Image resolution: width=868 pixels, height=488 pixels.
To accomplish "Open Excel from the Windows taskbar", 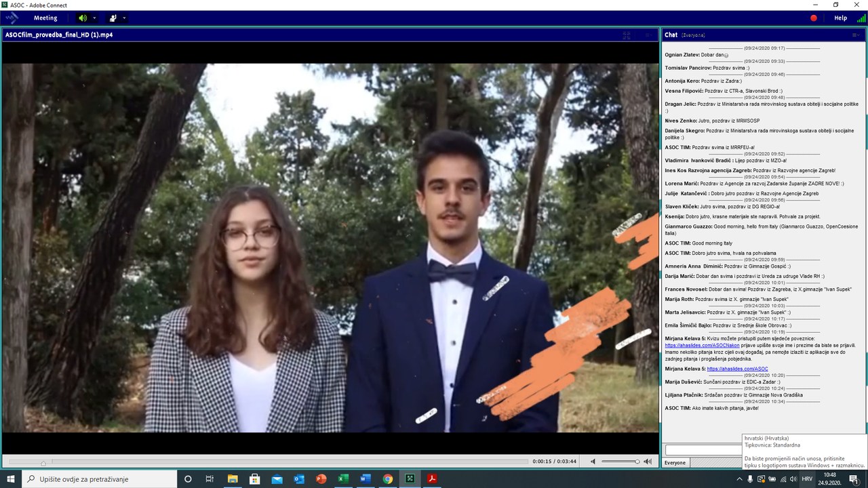I will [x=343, y=479].
